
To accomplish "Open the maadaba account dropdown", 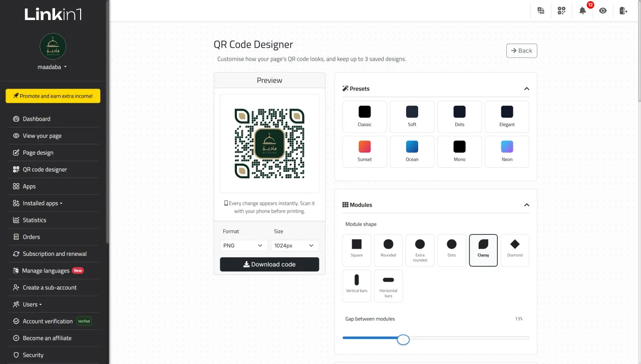I will pyautogui.click(x=53, y=67).
